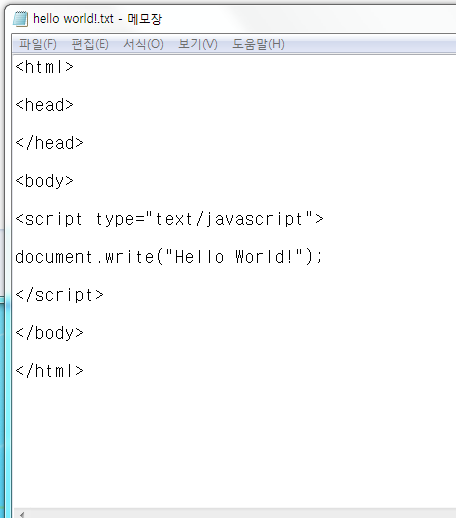Image resolution: width=456 pixels, height=518 pixels.
Task: Open the 서식(O) menu
Action: pos(143,44)
